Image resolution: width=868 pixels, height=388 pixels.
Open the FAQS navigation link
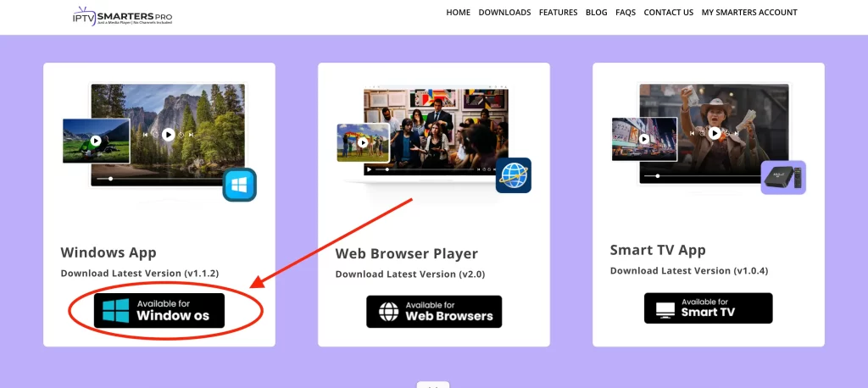626,13
